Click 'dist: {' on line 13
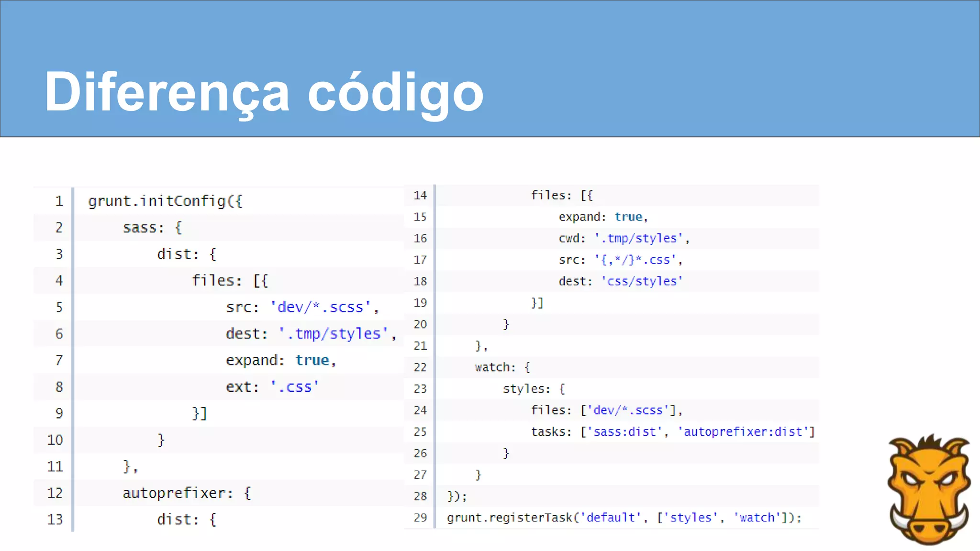This screenshot has height=551, width=980. pyautogui.click(x=187, y=519)
